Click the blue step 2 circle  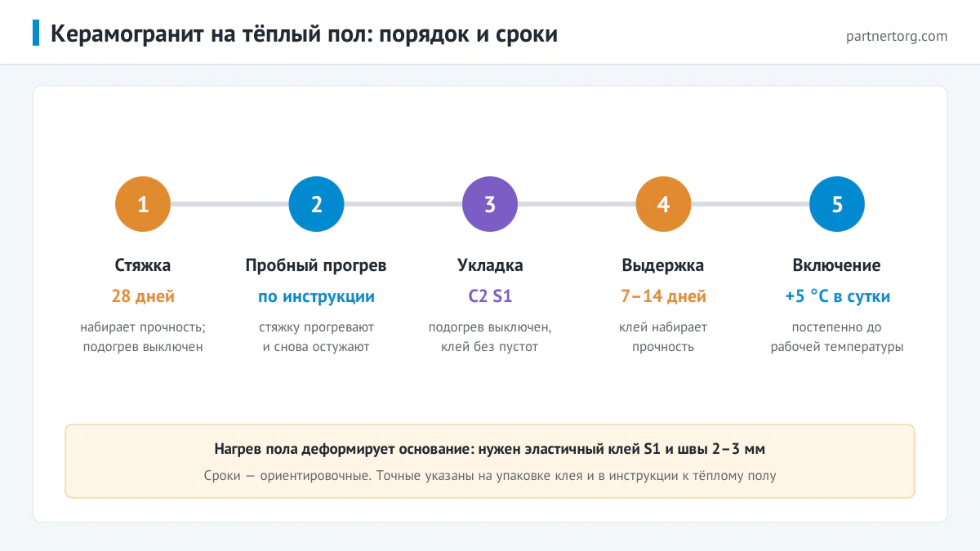pos(316,204)
